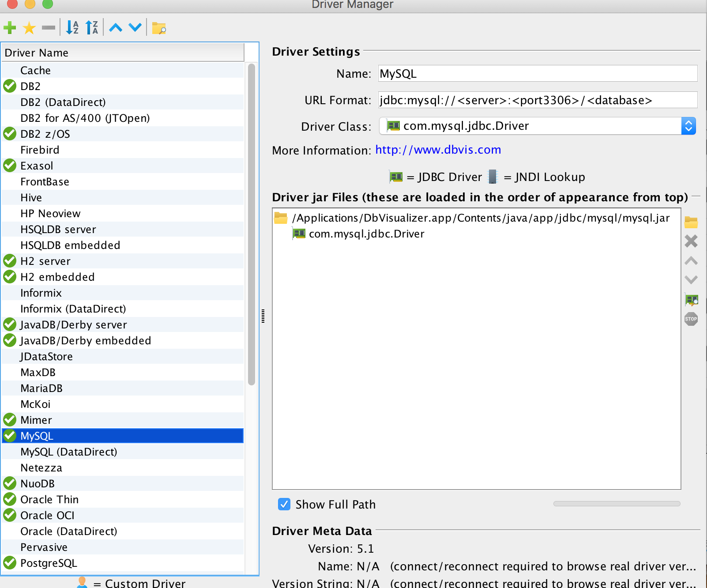Select the McKoi driver

123,404
